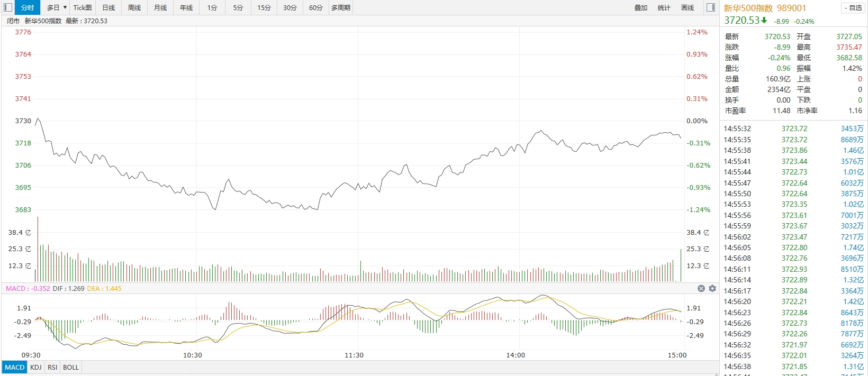The height and width of the screenshot is (376, 868).
Task: Select the BOLL indicator tab
Action: click(71, 367)
